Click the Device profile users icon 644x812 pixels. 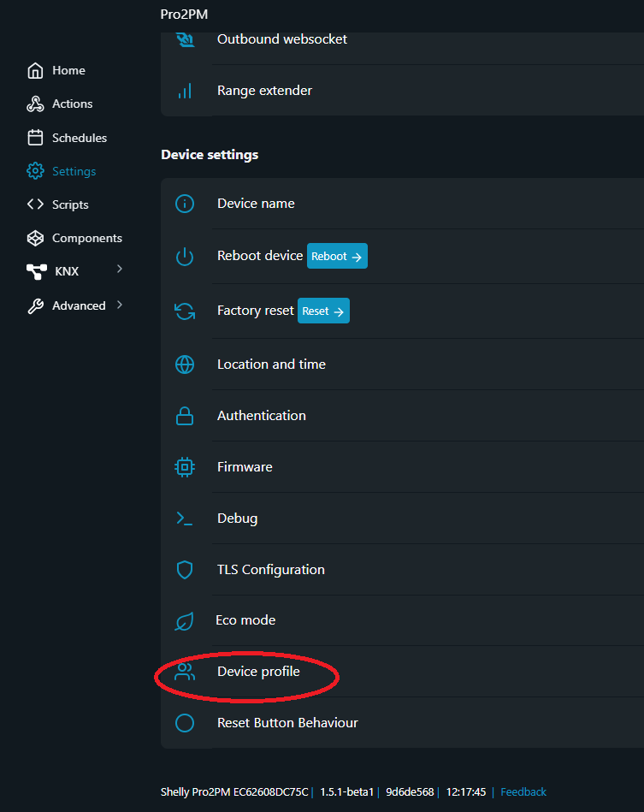185,672
